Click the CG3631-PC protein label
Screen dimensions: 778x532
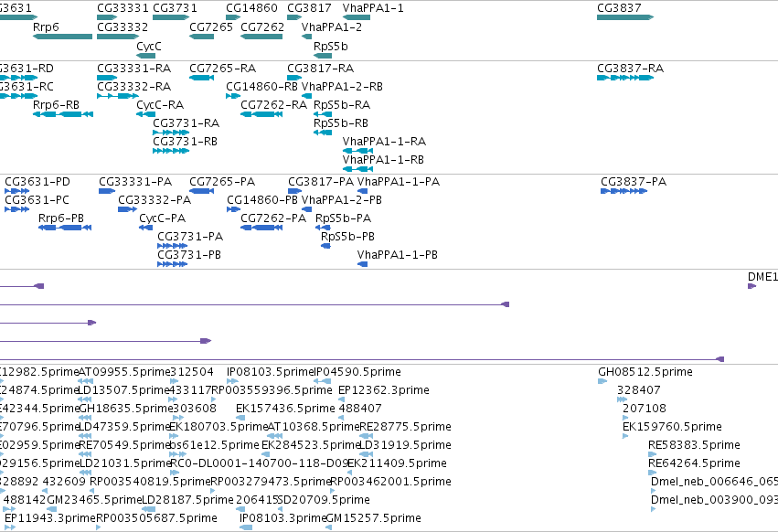(x=37, y=200)
